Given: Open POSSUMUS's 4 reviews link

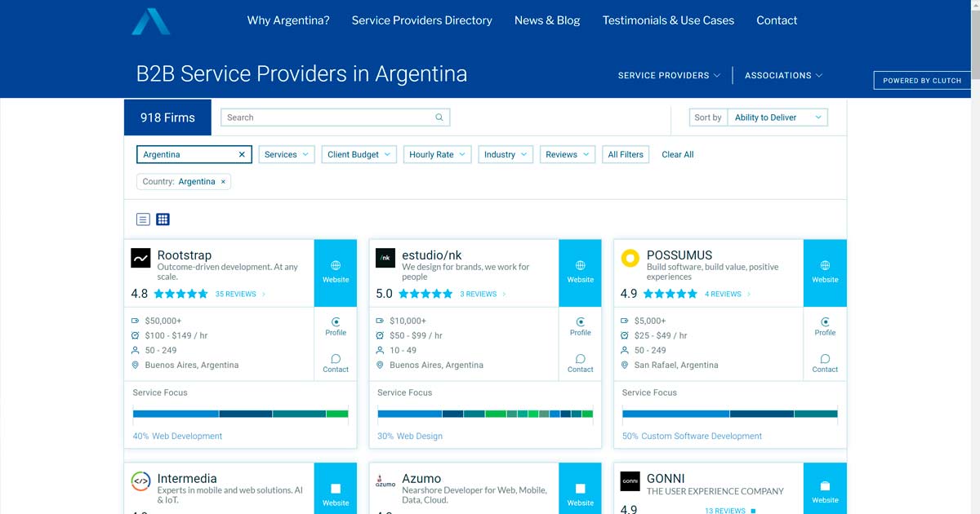Looking at the screenshot, I should [x=728, y=294].
